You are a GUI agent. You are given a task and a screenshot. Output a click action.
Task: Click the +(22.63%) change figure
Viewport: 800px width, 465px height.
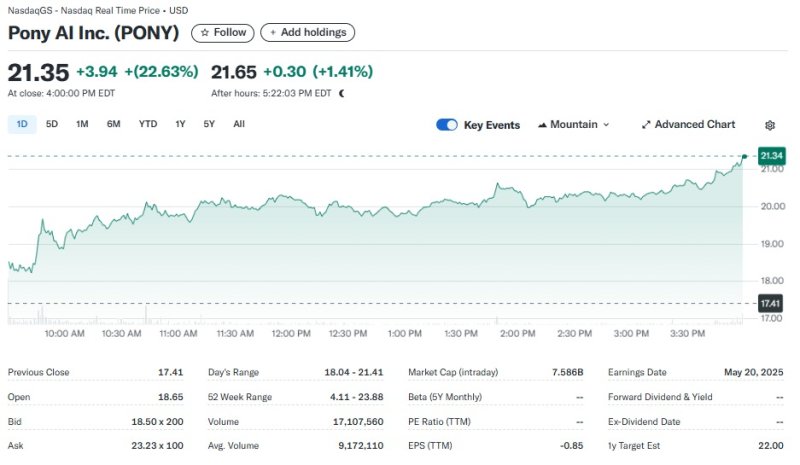tap(161, 71)
